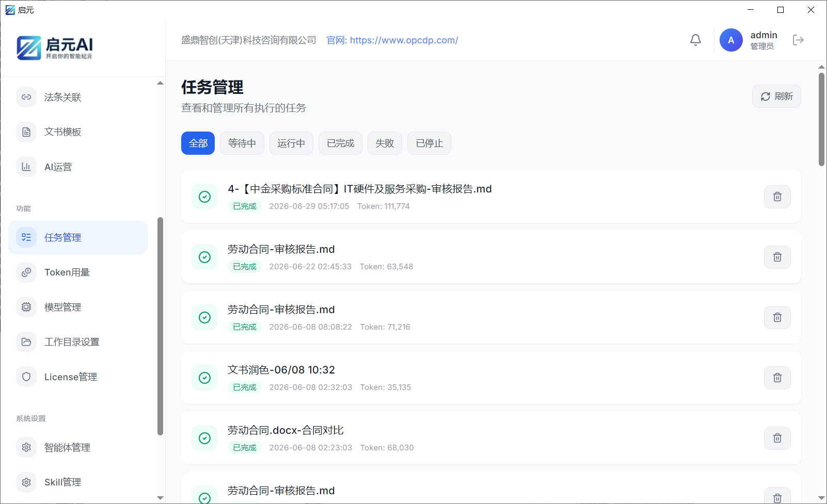This screenshot has width=827, height=504.
Task: Click status check icon of 63,548 token task
Action: tap(204, 257)
